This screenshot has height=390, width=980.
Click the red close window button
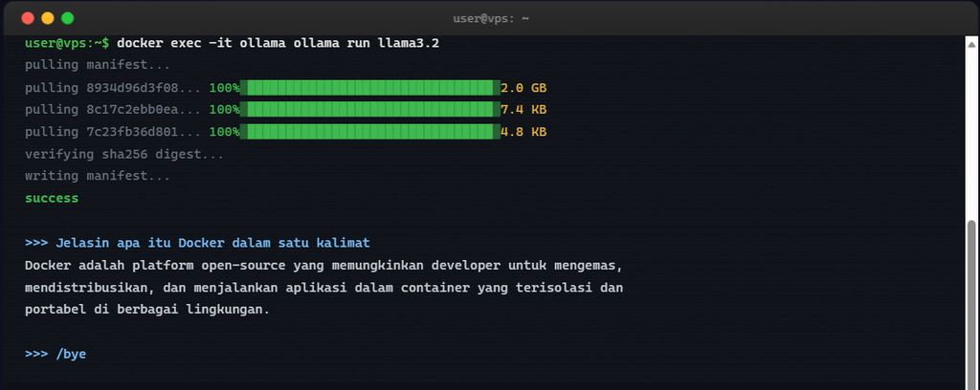point(28,18)
